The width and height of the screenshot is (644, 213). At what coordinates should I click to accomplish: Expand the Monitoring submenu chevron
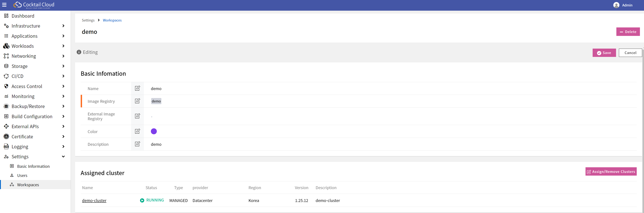point(63,96)
